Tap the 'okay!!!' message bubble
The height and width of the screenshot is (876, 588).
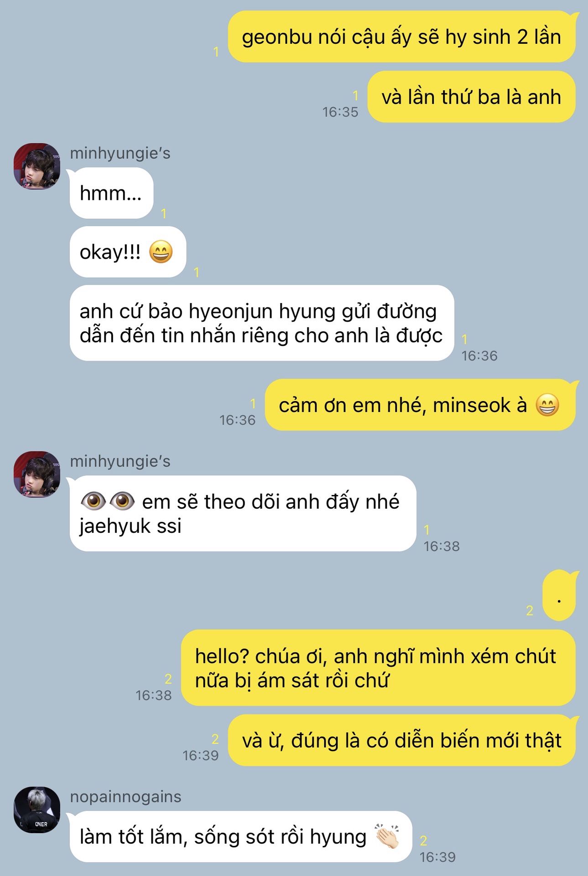[x=128, y=252]
